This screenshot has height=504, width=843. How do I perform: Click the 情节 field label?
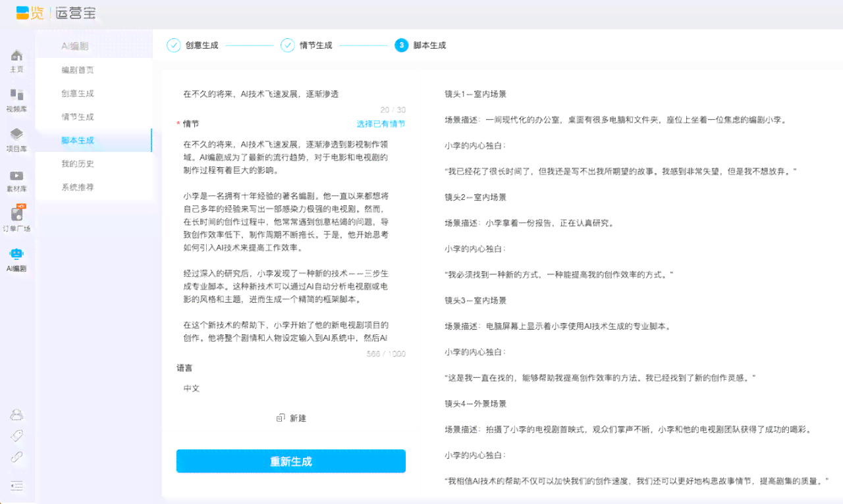coord(191,124)
